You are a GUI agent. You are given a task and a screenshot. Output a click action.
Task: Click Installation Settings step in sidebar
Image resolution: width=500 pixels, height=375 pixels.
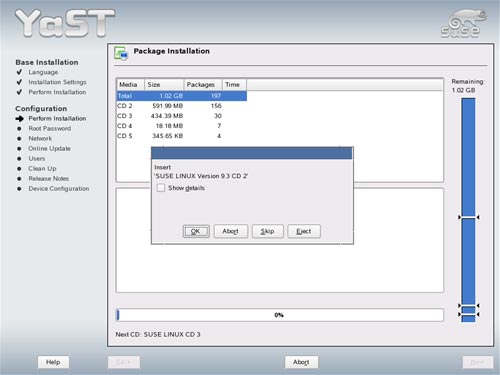click(x=57, y=82)
